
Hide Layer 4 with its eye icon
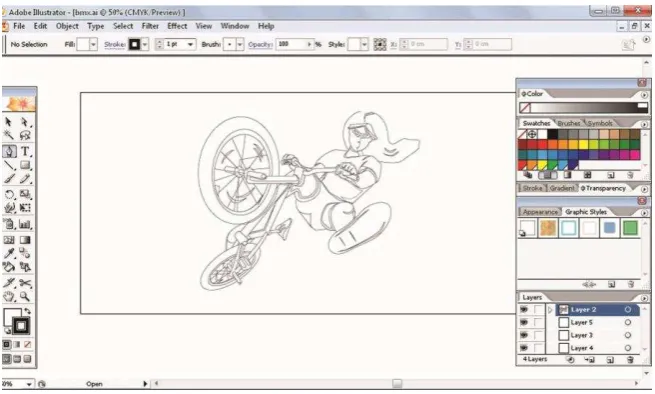(524, 348)
